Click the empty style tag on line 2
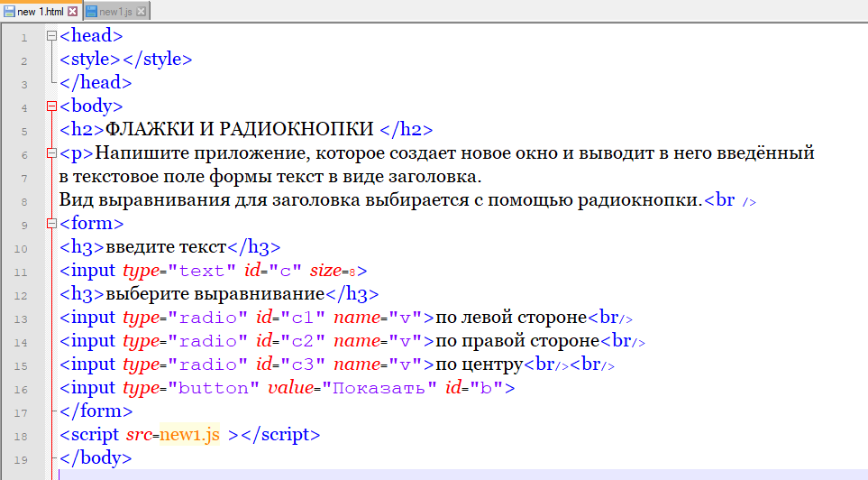Image resolution: width=868 pixels, height=480 pixels. click(x=126, y=60)
